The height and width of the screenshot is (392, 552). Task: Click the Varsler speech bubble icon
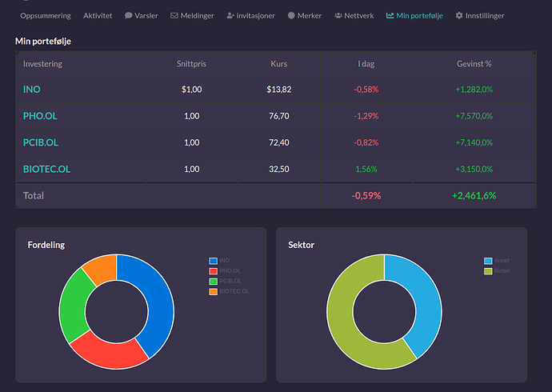tap(129, 15)
